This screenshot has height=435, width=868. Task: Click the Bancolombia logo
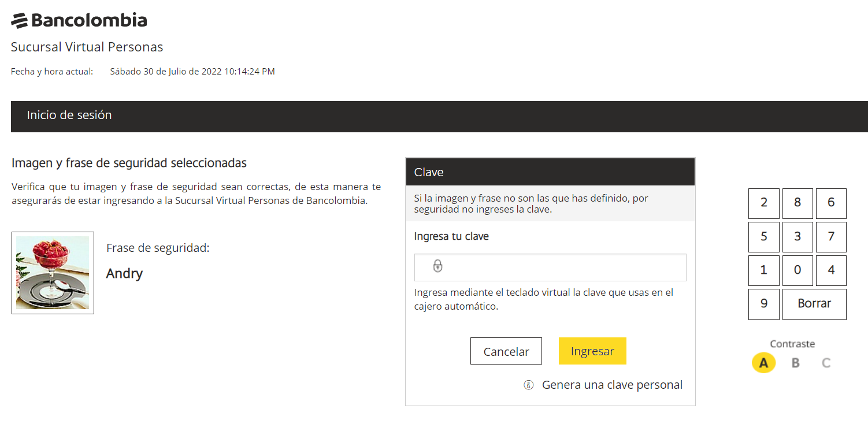point(79,21)
